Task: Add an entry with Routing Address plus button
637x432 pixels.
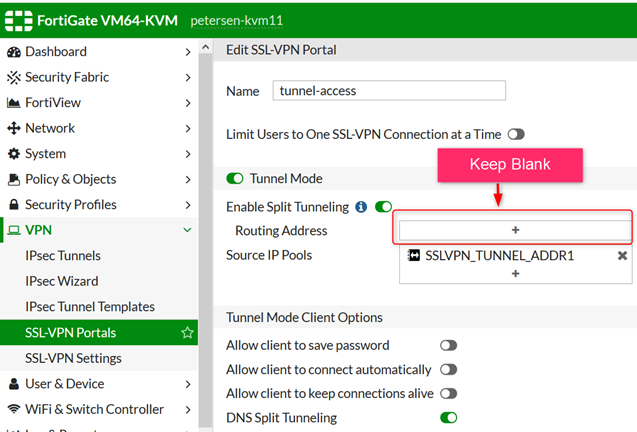Action: tap(515, 230)
